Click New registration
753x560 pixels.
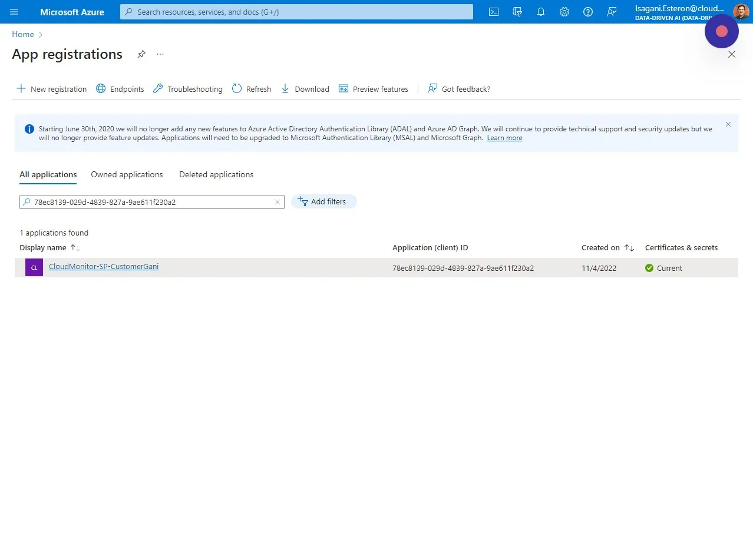click(51, 89)
